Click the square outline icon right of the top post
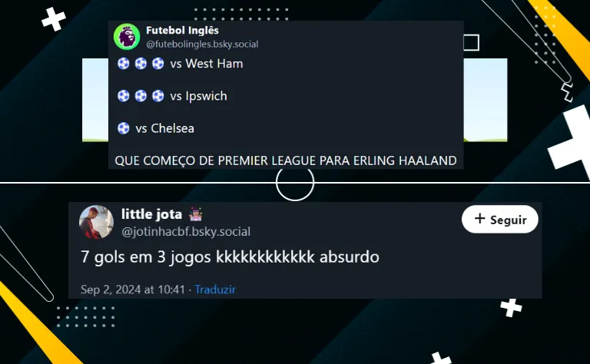 point(471,42)
